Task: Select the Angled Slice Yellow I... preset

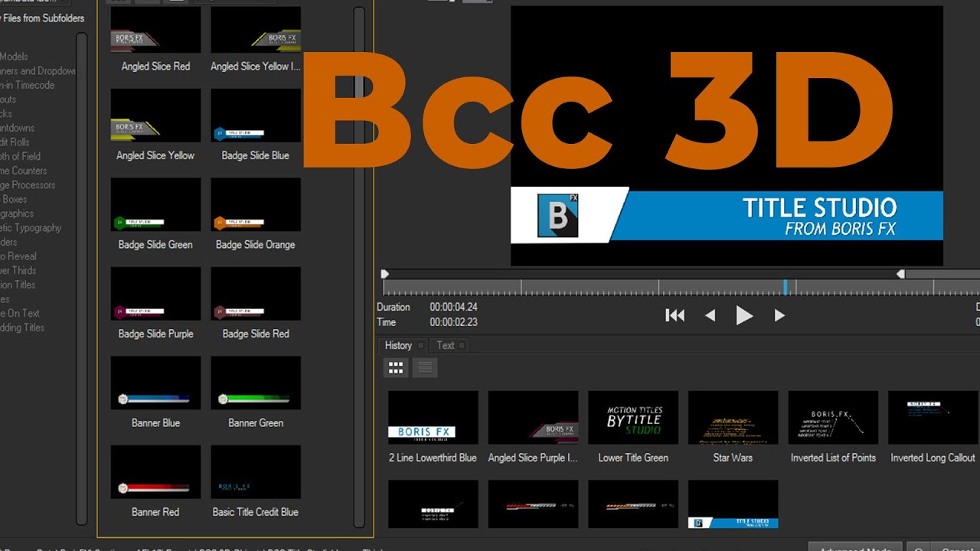Action: tap(256, 39)
